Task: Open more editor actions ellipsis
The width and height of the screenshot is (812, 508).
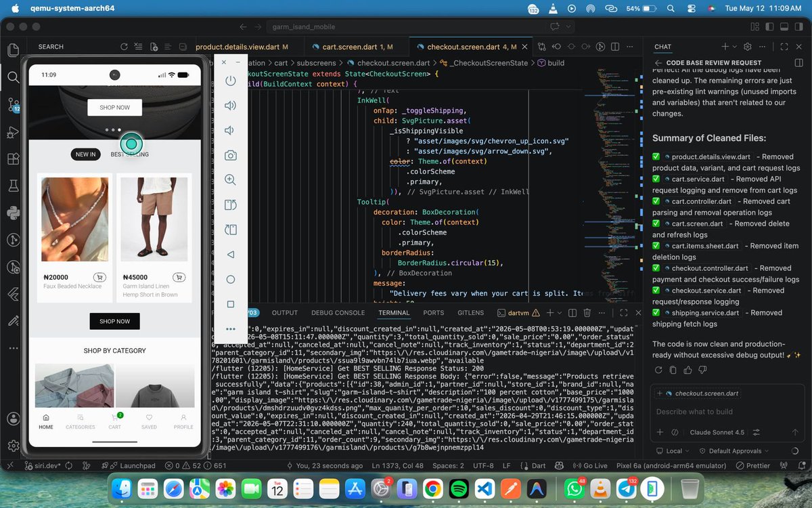Action: 631,47
